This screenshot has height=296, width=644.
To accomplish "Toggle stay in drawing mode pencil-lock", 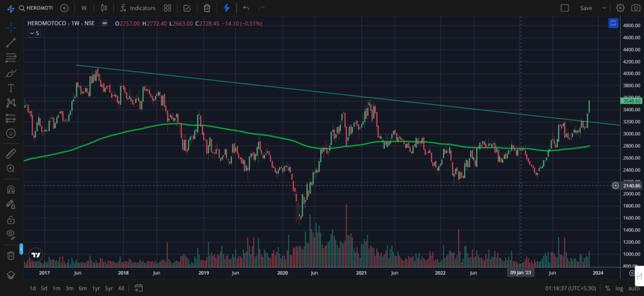I will [11, 204].
